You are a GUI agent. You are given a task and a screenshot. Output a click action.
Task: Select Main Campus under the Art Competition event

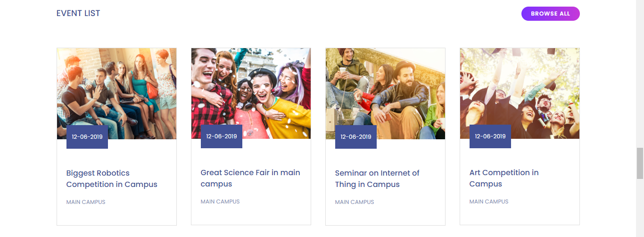pos(489,202)
